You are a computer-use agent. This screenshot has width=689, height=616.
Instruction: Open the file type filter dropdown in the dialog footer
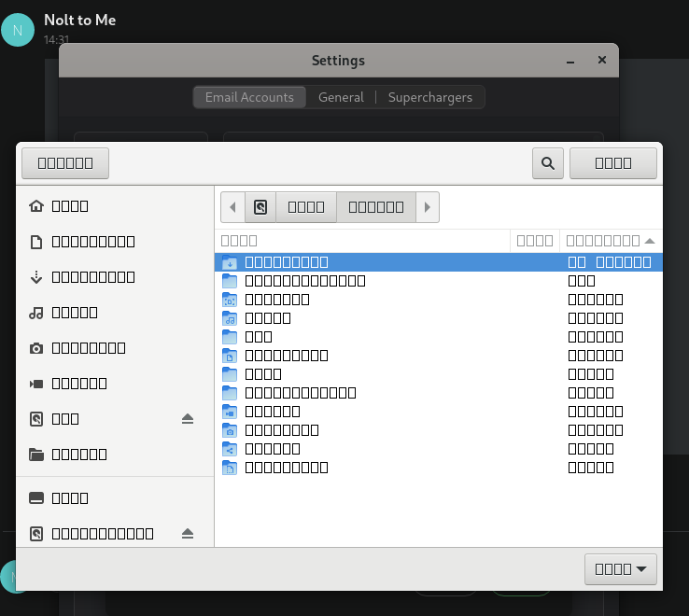pyautogui.click(x=621, y=569)
